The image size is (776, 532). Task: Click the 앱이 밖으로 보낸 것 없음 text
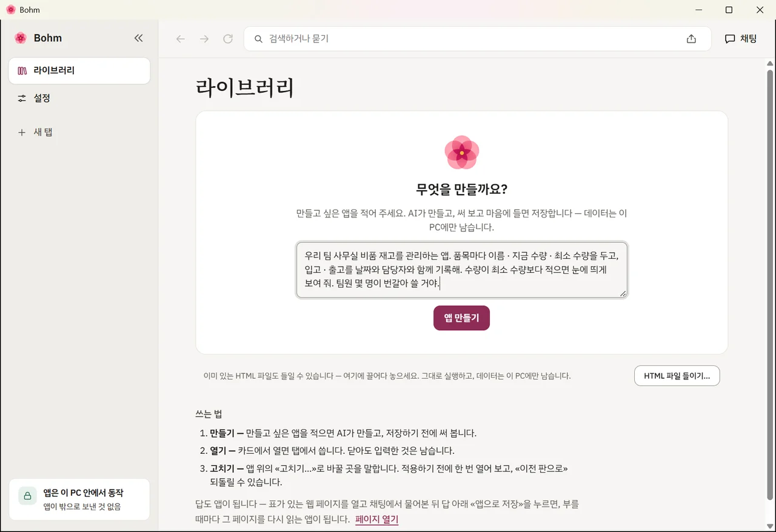(82, 507)
